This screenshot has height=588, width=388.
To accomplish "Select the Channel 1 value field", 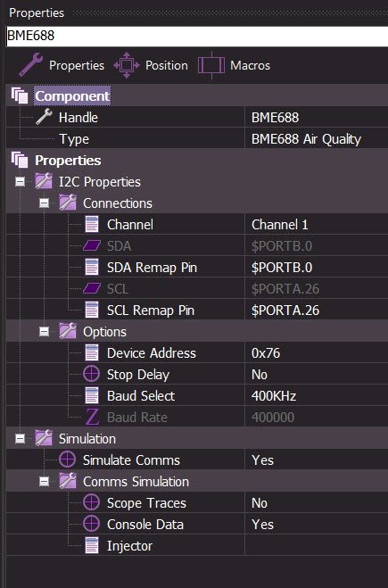I will coord(316,225).
